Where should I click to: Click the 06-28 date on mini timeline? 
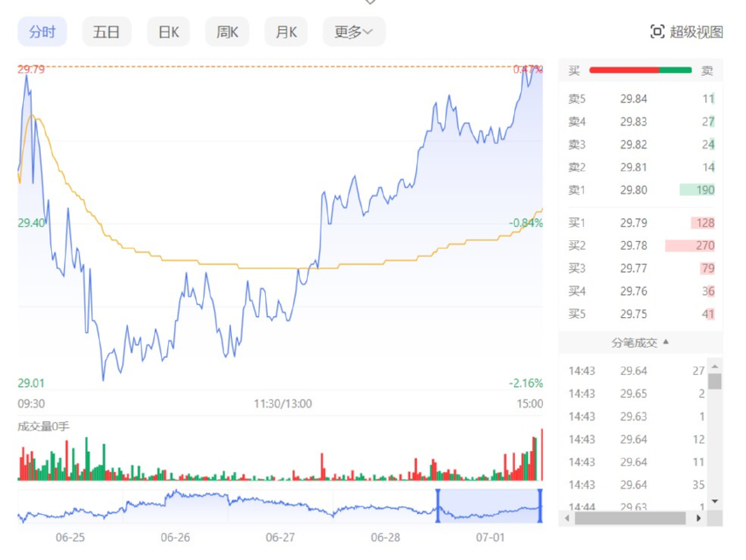click(385, 538)
